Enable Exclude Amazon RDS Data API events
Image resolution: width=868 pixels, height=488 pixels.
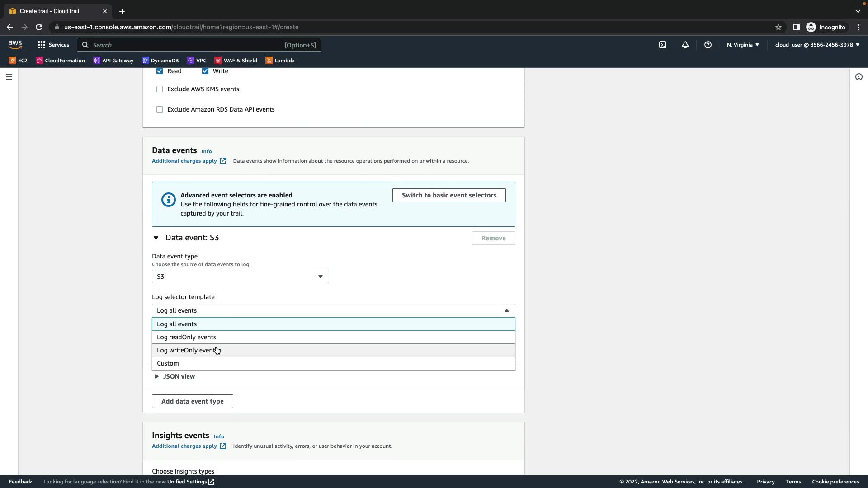click(x=160, y=109)
